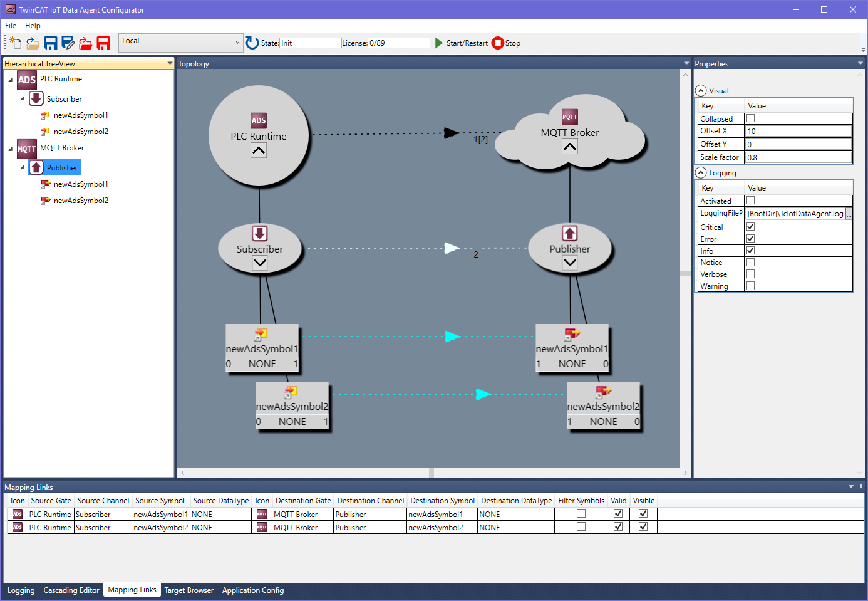This screenshot has width=868, height=601.
Task: Open the Help menu
Action: pos(33,26)
